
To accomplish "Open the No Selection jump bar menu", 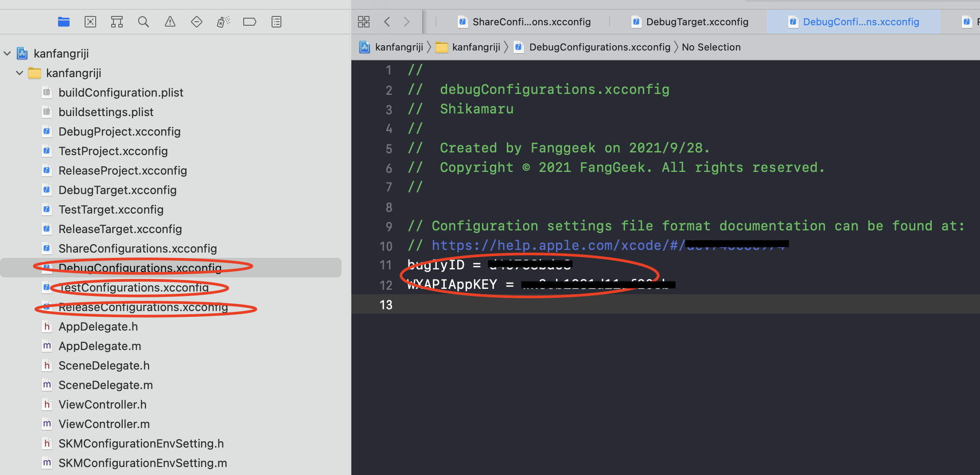I will coord(711,47).
